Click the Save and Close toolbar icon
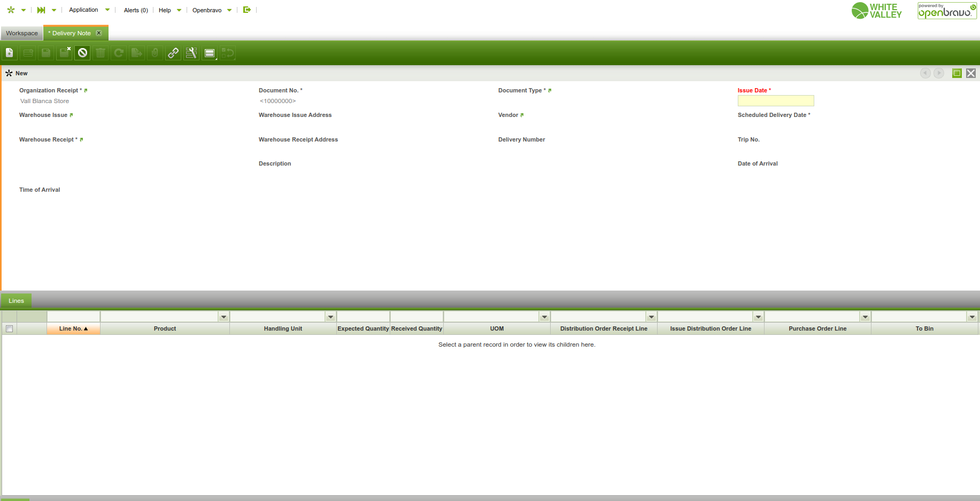Viewport: 980px width, 501px height. click(64, 53)
